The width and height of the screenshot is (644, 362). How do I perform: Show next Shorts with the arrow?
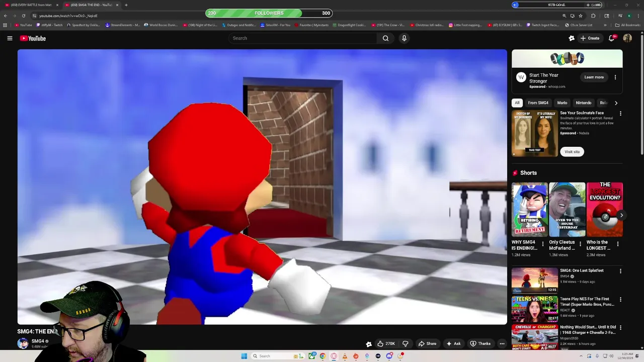point(621,215)
